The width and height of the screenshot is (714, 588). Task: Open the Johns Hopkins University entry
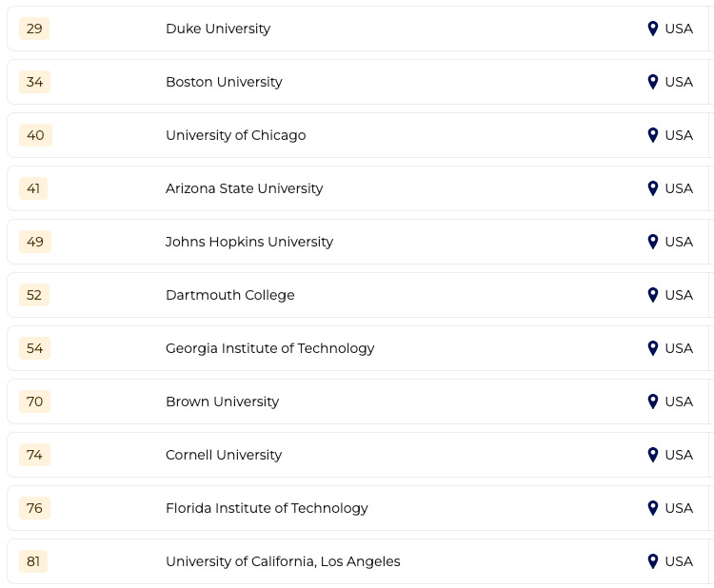[249, 242]
